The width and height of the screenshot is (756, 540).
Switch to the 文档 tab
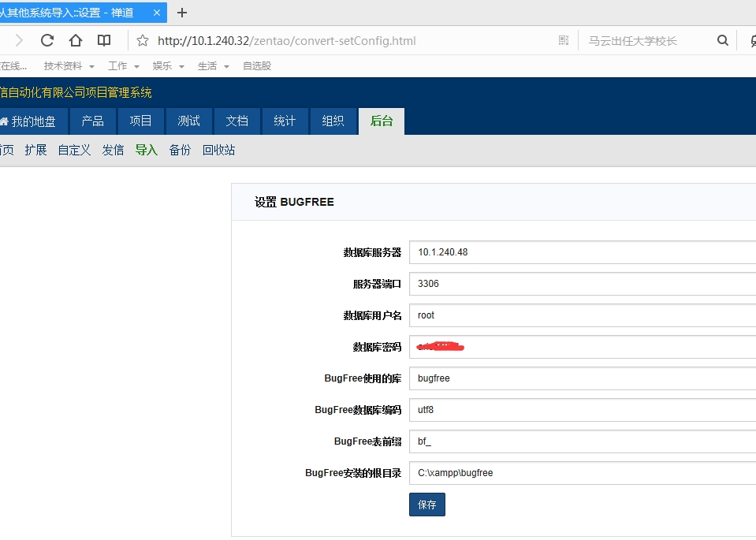[236, 121]
